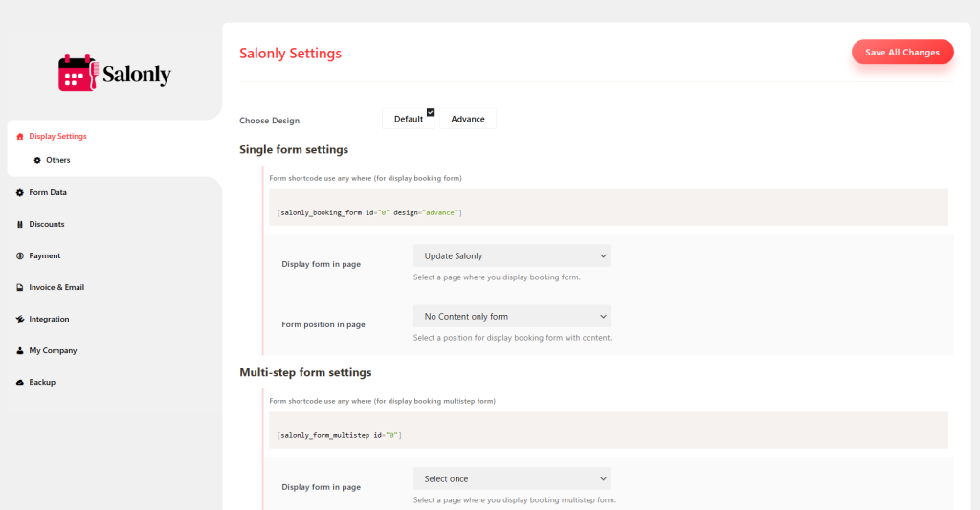Select the Default design option

click(408, 119)
